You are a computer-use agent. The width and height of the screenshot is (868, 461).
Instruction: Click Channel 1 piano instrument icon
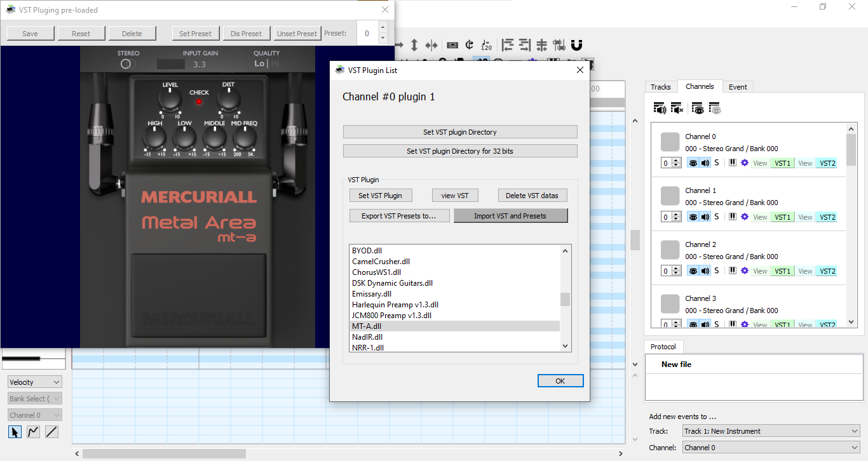[x=733, y=217]
